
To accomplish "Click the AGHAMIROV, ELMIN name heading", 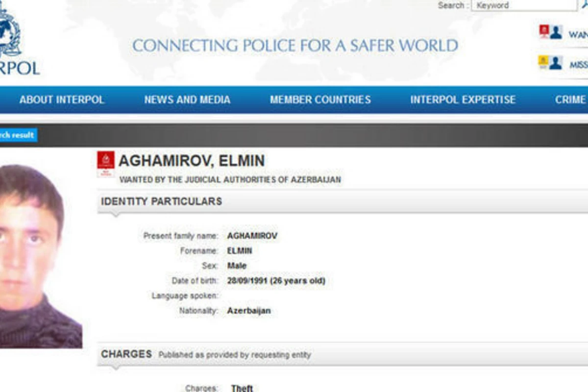I will pyautogui.click(x=192, y=161).
